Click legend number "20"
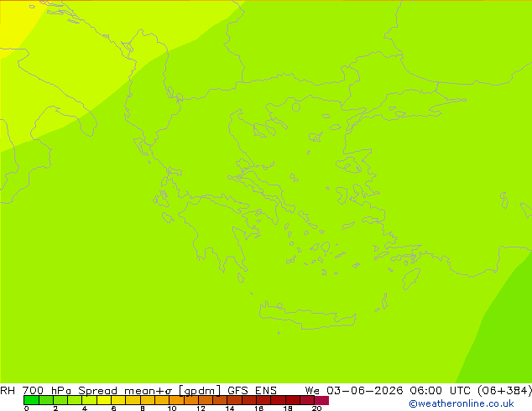The width and height of the screenshot is (532, 411). click(316, 408)
